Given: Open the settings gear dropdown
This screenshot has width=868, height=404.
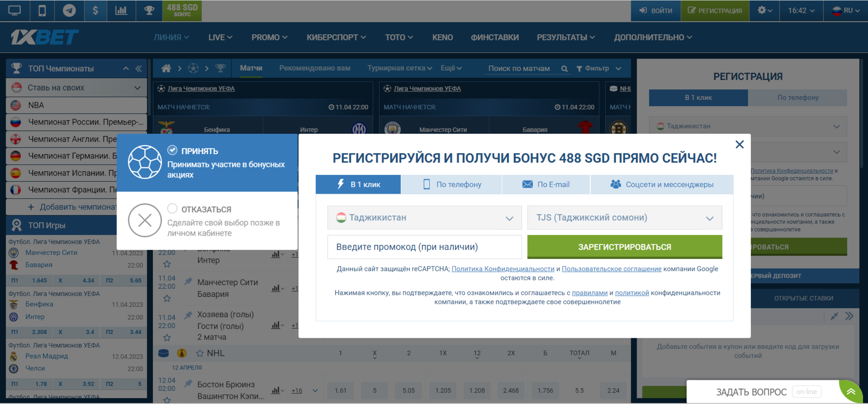Looking at the screenshot, I should pos(765,10).
